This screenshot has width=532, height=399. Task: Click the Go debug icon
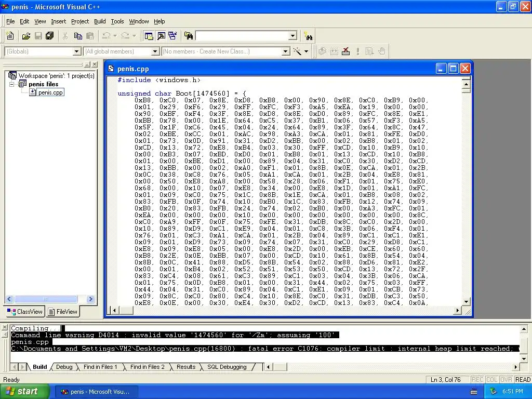pyautogui.click(x=369, y=51)
